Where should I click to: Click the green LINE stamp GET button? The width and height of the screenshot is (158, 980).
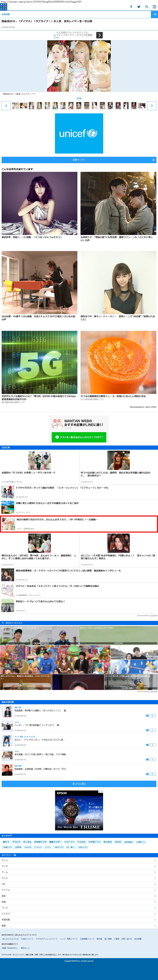tap(79, 437)
